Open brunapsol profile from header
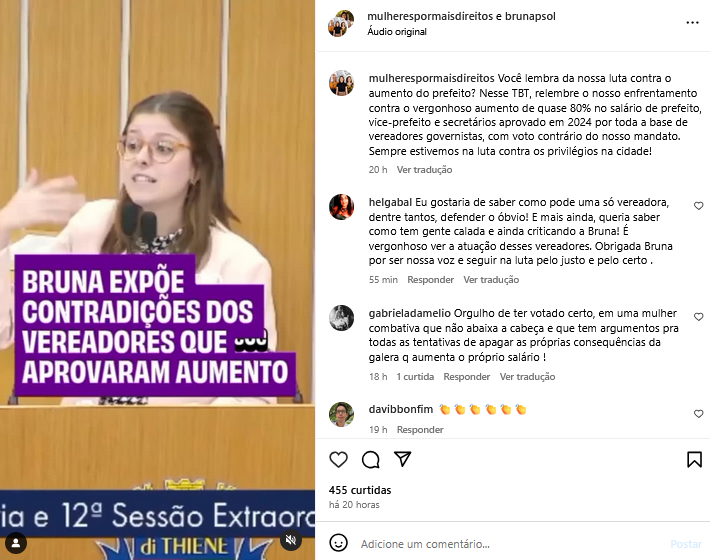710x560 pixels. pos(530,16)
